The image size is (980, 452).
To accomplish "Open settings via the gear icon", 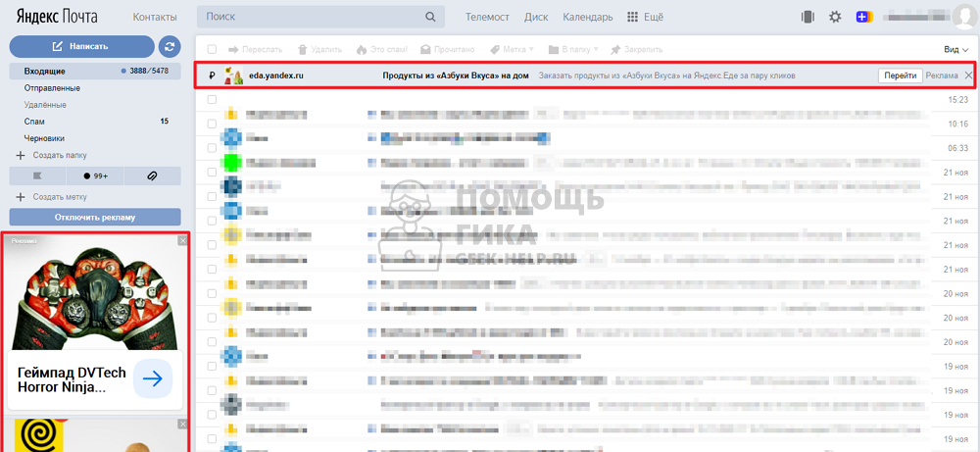I will point(835,17).
